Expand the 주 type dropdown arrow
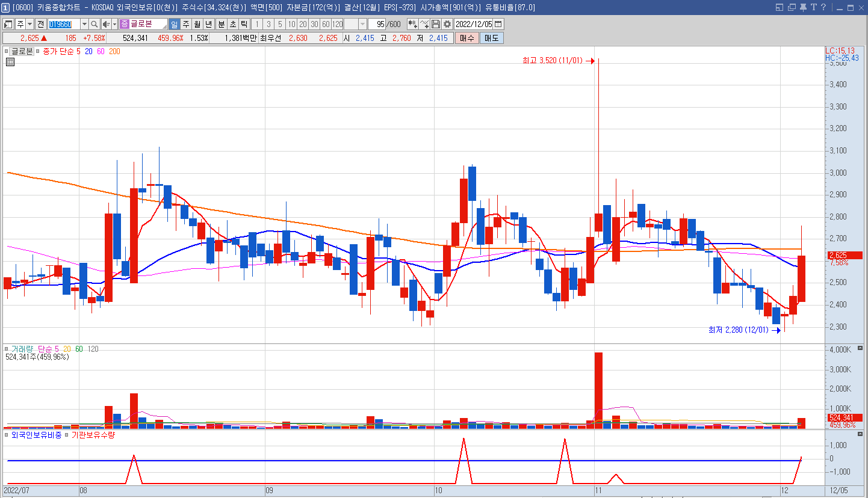 pyautogui.click(x=29, y=24)
